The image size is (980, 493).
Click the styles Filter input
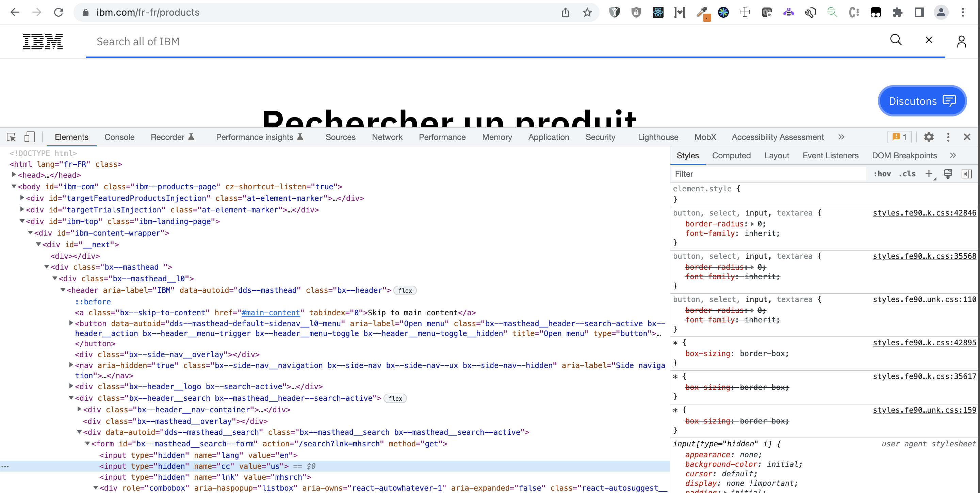(768, 174)
